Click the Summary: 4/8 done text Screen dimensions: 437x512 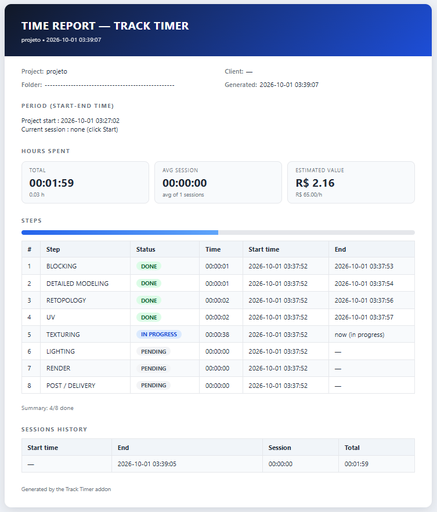tap(47, 408)
